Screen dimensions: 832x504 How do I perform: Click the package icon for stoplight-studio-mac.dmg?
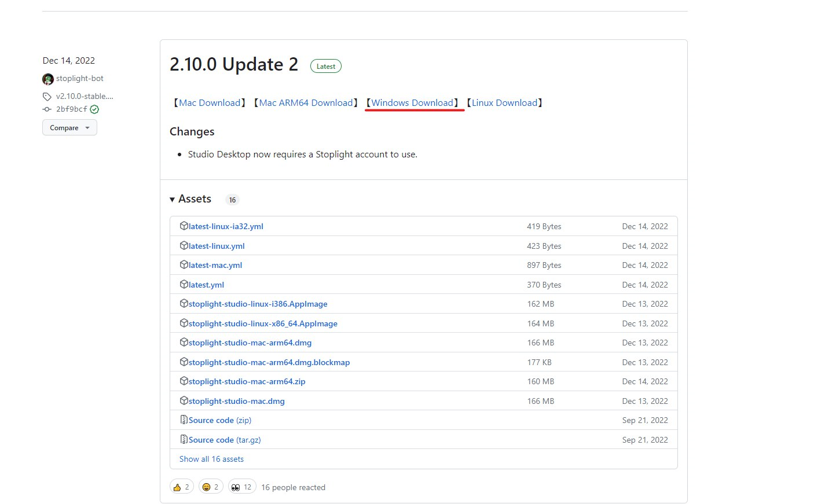point(184,400)
